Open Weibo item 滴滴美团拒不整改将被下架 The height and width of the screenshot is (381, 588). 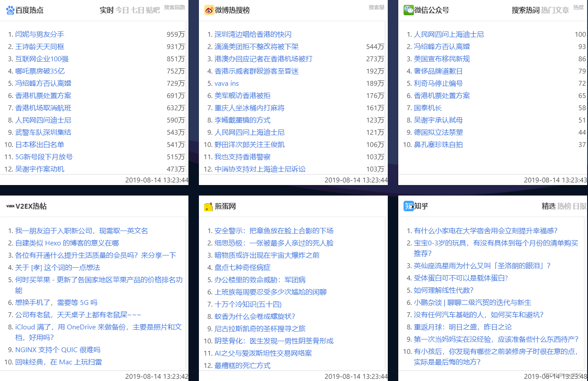coord(257,46)
